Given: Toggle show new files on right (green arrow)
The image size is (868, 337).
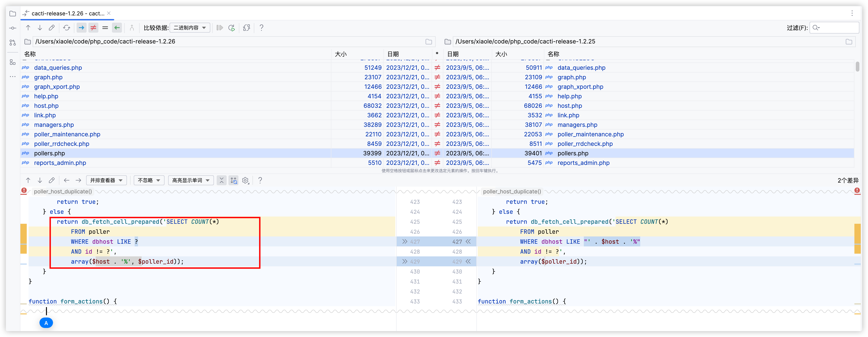Looking at the screenshot, I should [x=117, y=28].
